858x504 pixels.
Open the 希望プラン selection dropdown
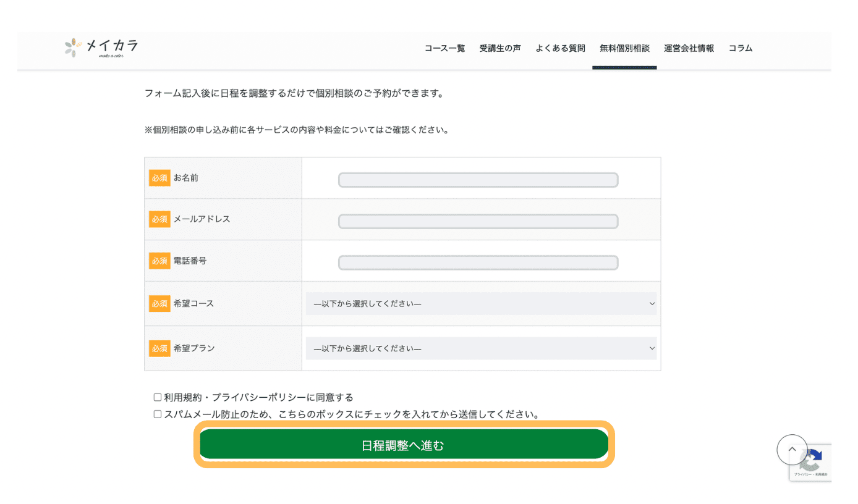tap(480, 348)
